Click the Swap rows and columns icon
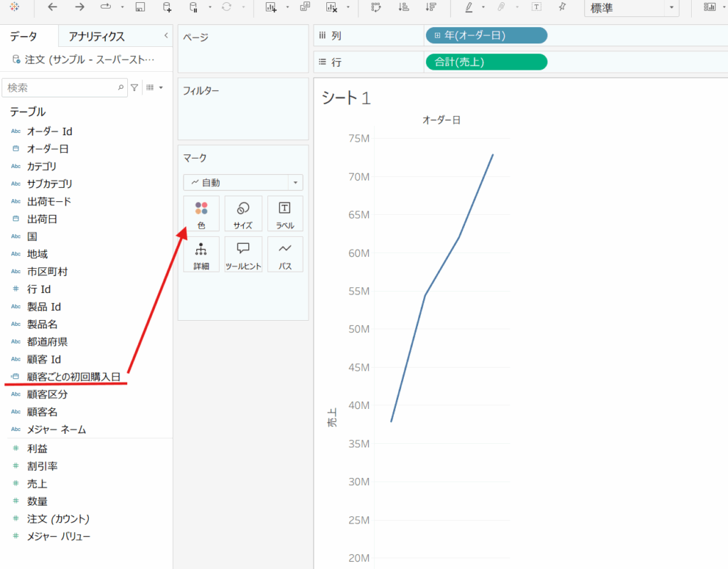The height and width of the screenshot is (569, 728). pos(376,7)
